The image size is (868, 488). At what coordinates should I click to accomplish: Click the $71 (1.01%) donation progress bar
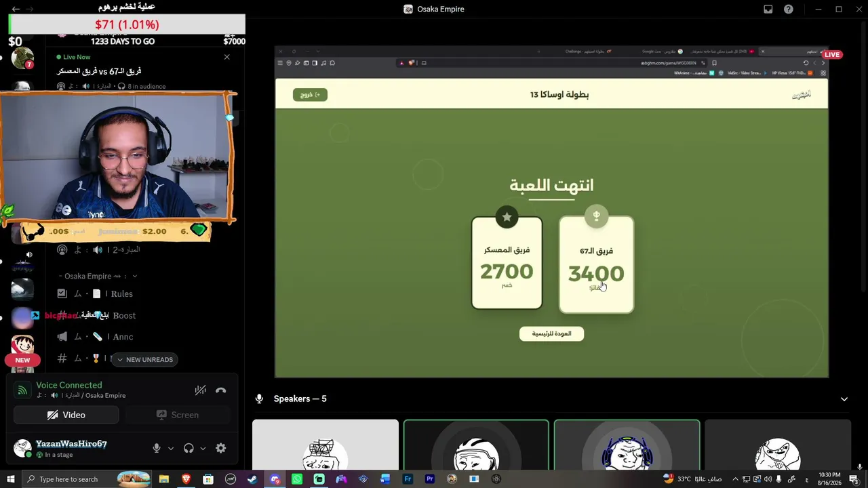click(x=127, y=24)
